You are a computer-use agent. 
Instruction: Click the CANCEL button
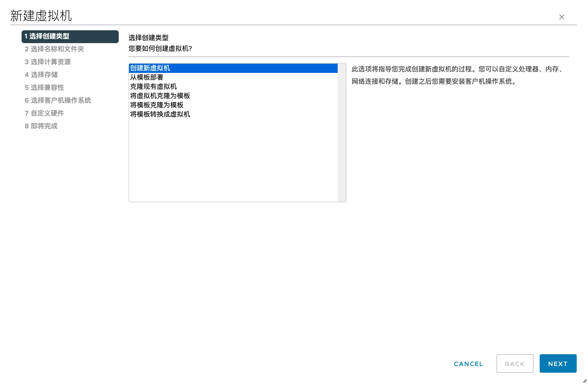(469, 364)
